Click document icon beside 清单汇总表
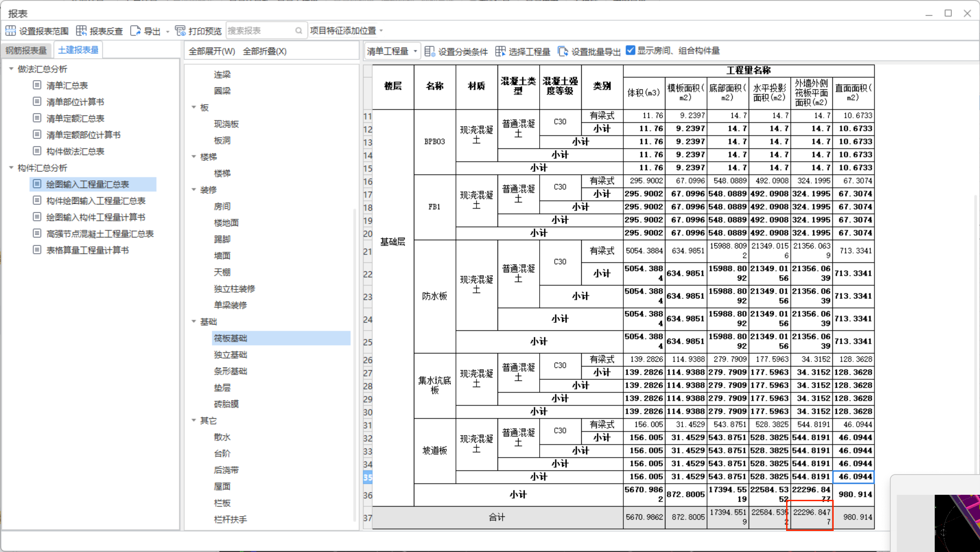 [37, 85]
